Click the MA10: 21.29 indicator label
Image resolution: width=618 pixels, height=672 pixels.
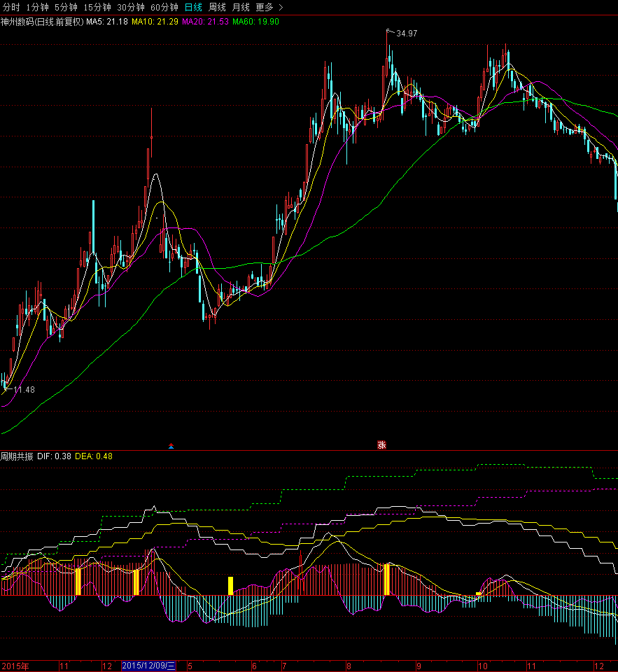pyautogui.click(x=155, y=22)
